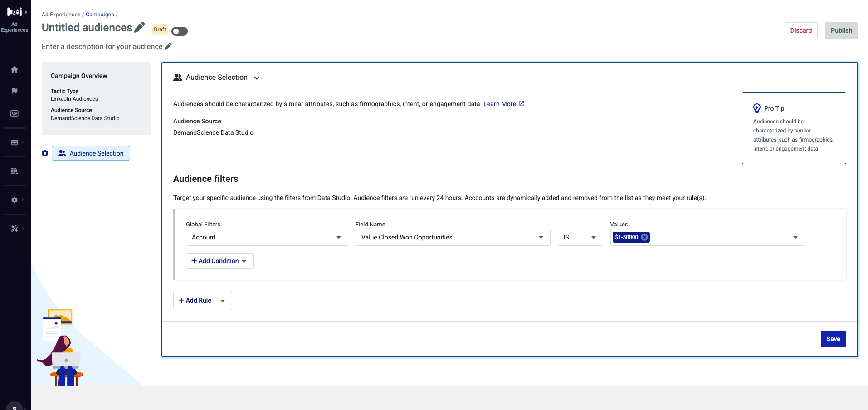Screen dimensions: 868x410
Task: Open the Audience Selection step in sidebar
Action: pyautogui.click(x=91, y=153)
